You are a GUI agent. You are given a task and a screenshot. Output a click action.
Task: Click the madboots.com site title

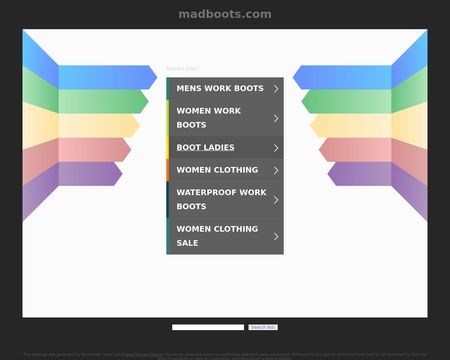pos(225,14)
